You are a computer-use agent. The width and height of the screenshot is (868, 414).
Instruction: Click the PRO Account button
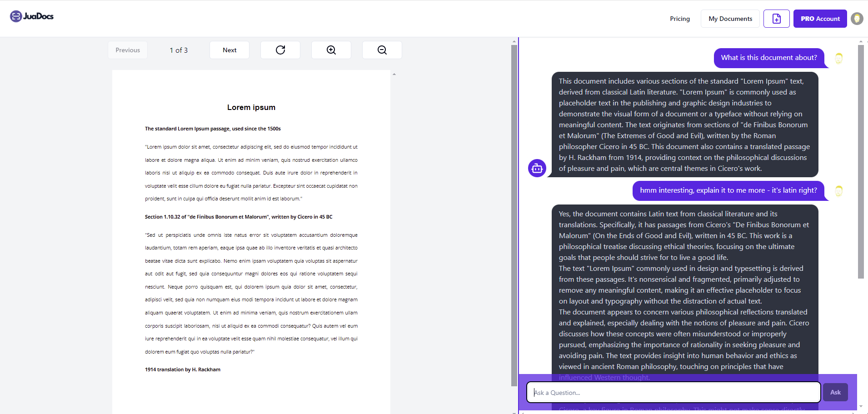(x=820, y=19)
